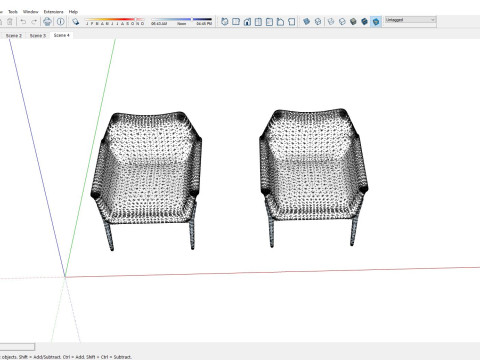480x360 pixels.
Task: Select the Shaded face style
Action: coord(353,22)
